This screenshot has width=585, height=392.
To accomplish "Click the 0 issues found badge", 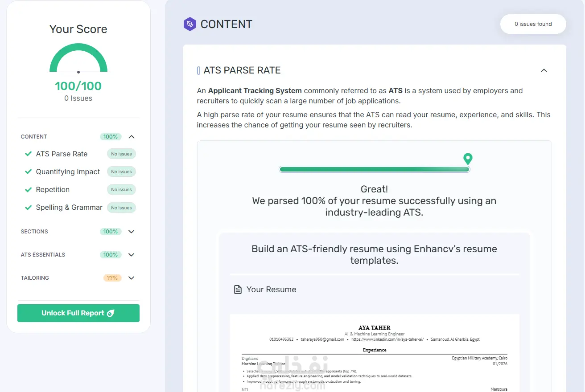I will coord(533,24).
